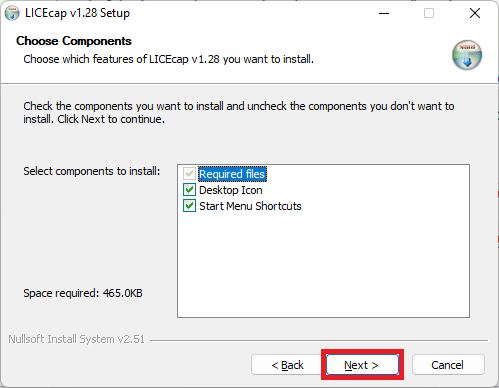Click the Select components to install label
Image resolution: width=499 pixels, height=388 pixels.
(x=92, y=171)
